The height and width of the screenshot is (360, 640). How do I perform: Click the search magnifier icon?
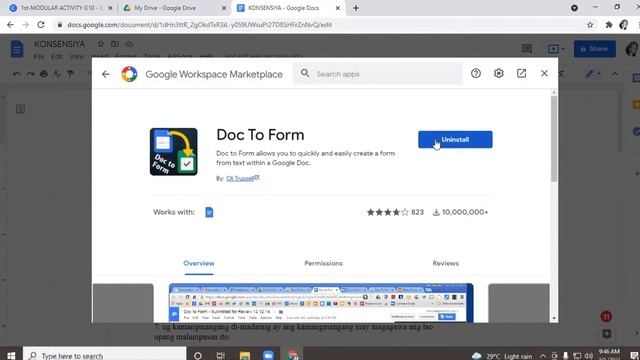305,73
